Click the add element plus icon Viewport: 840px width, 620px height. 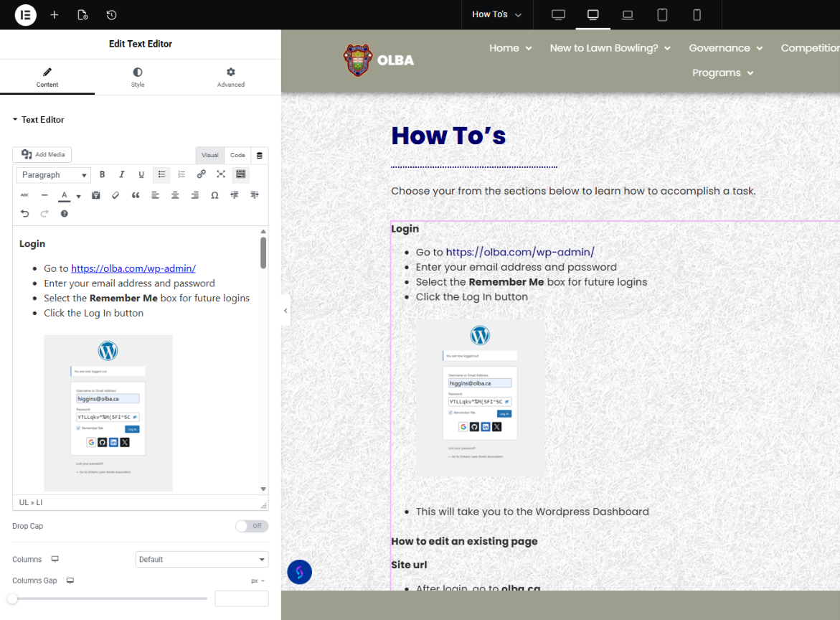[55, 14]
